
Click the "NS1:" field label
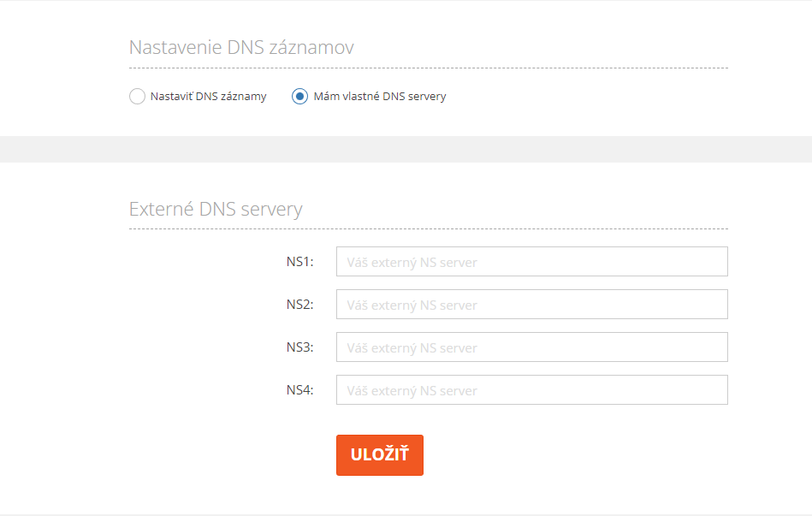point(299,262)
